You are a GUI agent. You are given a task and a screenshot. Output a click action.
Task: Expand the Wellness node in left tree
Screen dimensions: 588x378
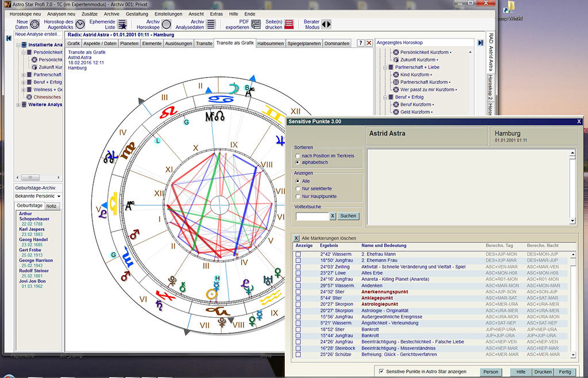23,90
